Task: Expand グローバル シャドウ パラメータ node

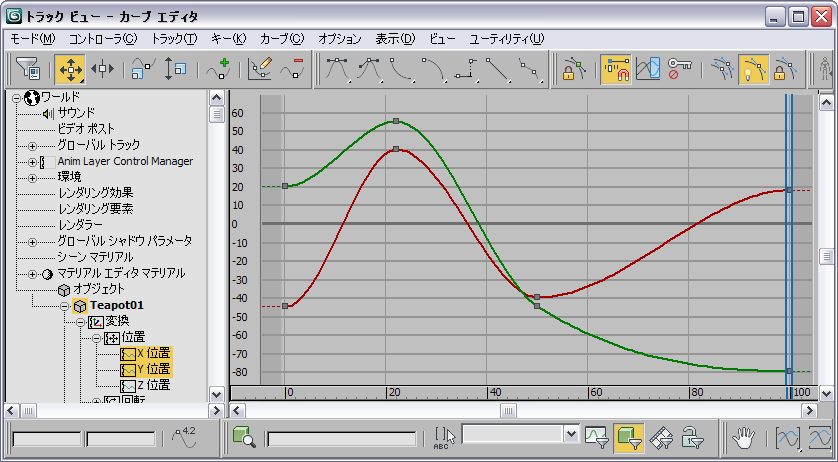Action: (33, 242)
